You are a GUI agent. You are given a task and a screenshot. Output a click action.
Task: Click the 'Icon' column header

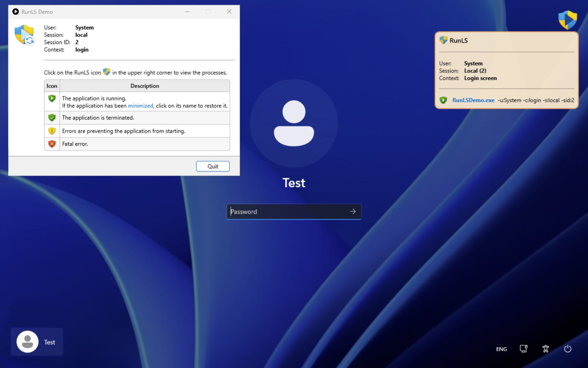coord(52,86)
